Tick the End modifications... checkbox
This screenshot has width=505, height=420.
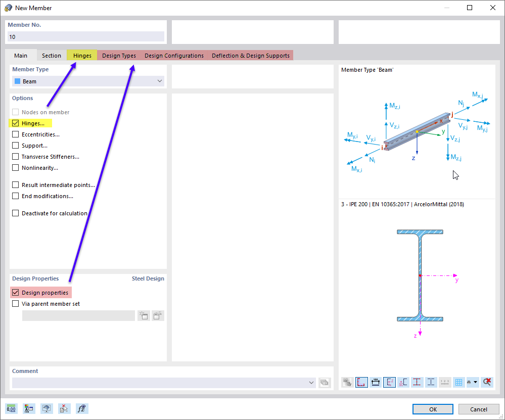pyautogui.click(x=16, y=196)
